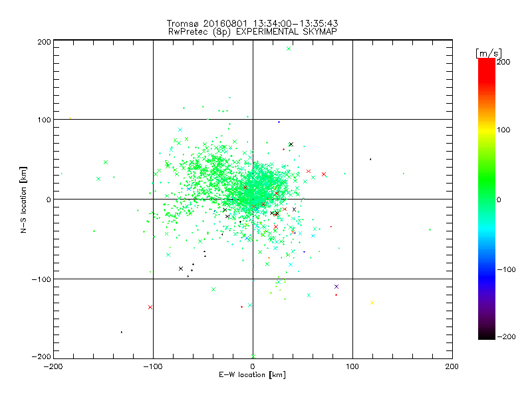Image resolution: width=532 pixels, height=399 pixels.
Task: Click the x-axis tick label "0"
Action: click(x=253, y=366)
